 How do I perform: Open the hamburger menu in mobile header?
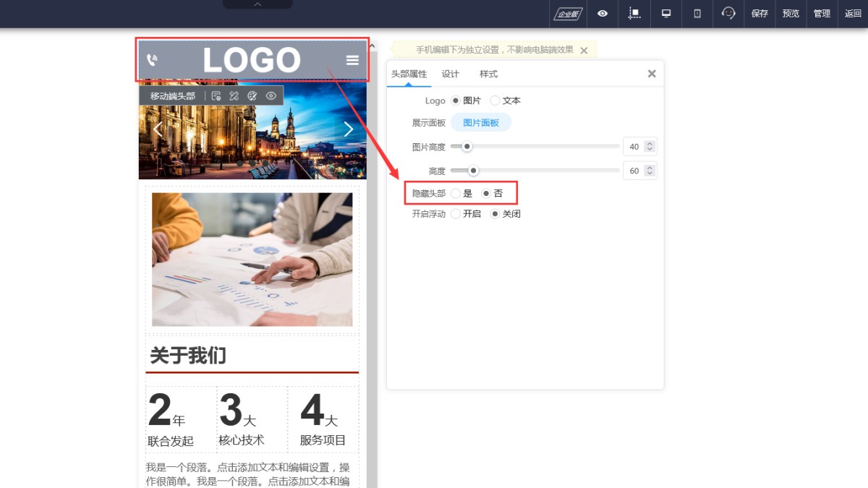[352, 60]
